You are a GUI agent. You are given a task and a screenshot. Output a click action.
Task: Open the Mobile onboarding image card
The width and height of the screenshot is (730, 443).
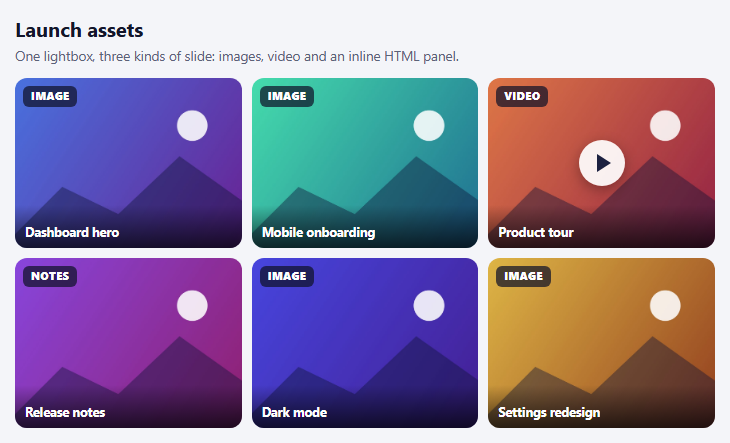[x=365, y=163]
